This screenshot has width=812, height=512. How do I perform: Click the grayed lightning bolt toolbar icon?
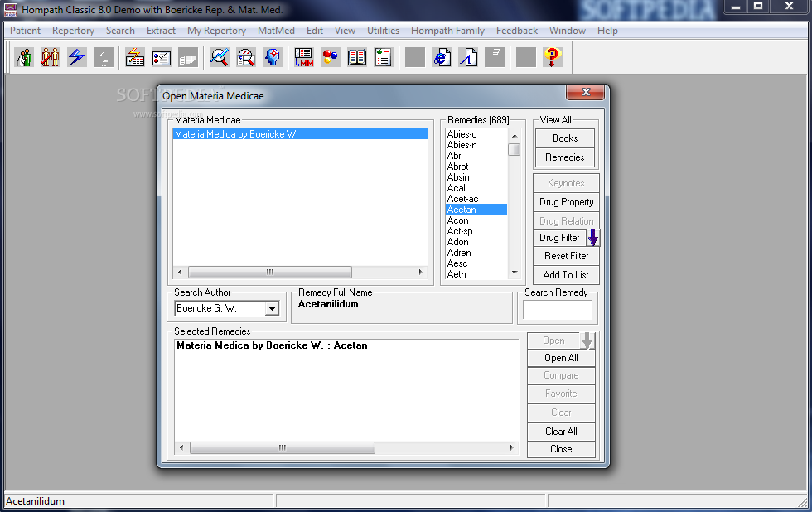[104, 57]
